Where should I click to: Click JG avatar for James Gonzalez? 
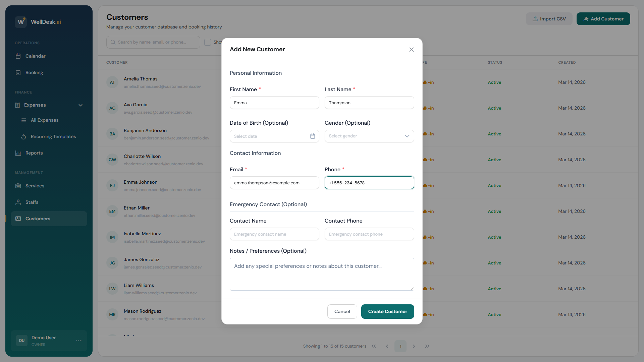(112, 263)
